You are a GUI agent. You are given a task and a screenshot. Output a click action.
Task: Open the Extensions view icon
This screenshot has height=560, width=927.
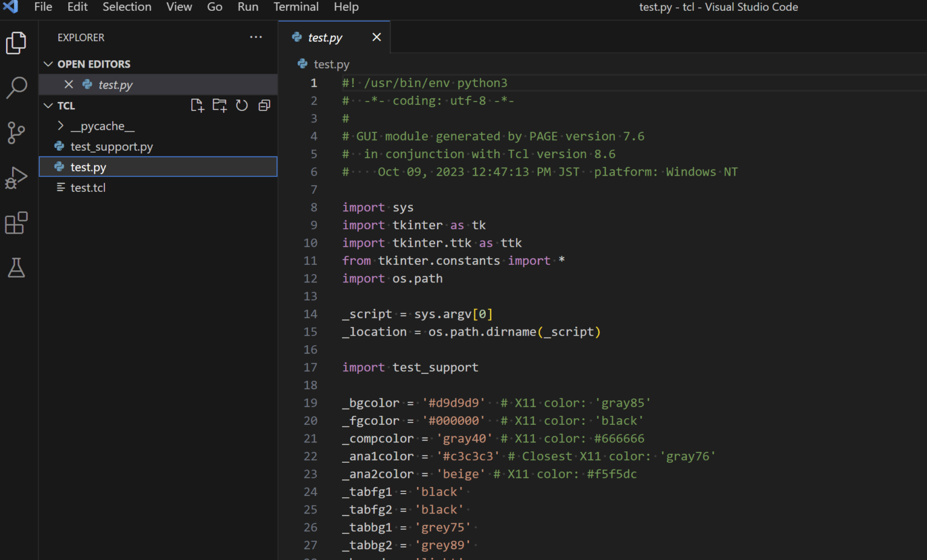pos(16,223)
